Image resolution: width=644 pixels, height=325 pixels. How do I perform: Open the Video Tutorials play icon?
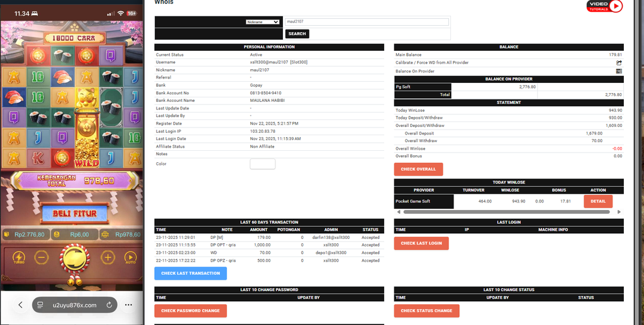[x=616, y=6]
